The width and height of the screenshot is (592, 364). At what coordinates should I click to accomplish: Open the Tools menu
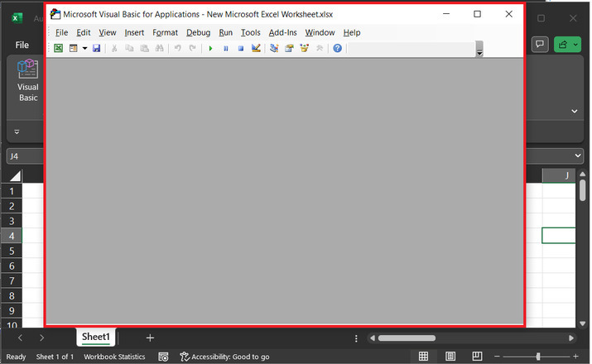click(251, 33)
